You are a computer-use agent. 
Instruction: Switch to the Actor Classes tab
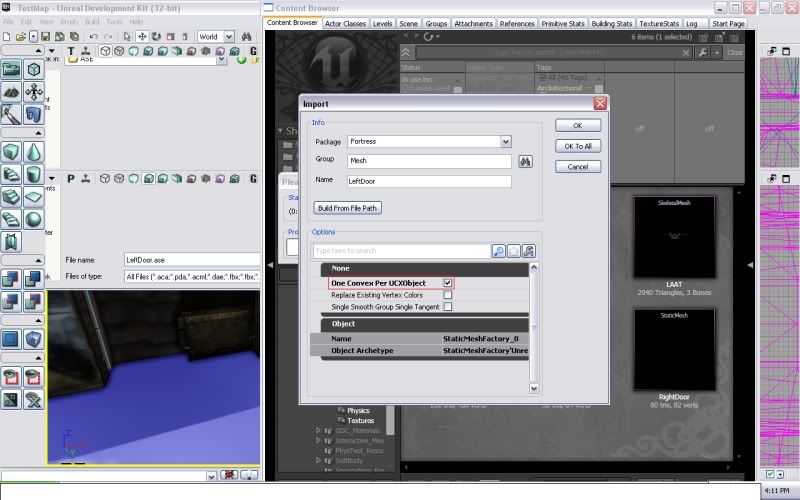345,23
